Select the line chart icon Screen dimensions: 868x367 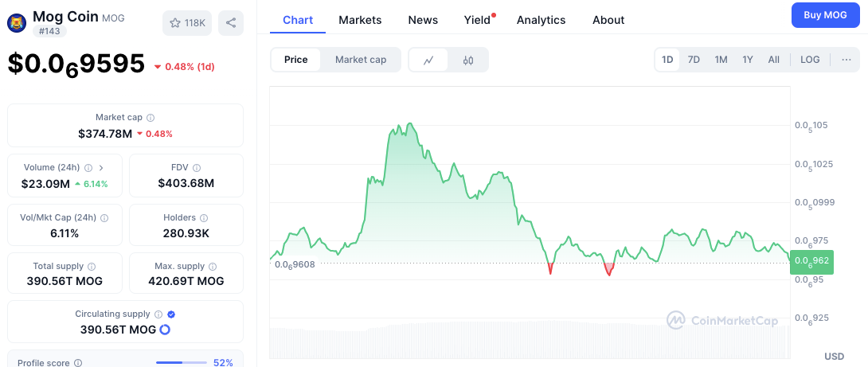click(429, 60)
